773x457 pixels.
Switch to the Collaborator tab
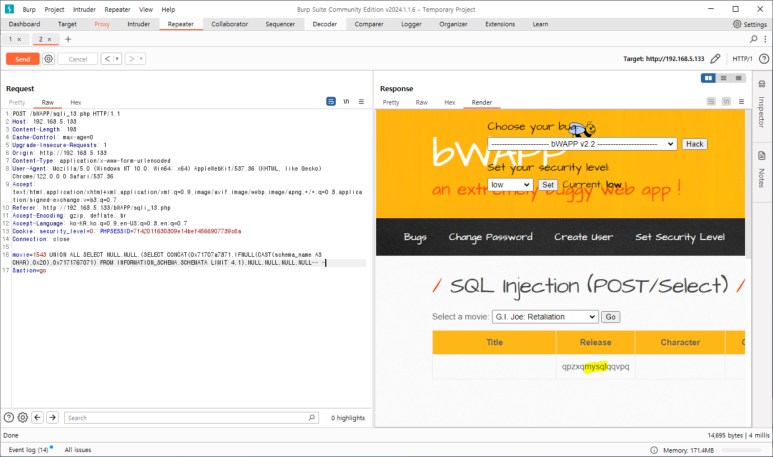click(x=230, y=24)
